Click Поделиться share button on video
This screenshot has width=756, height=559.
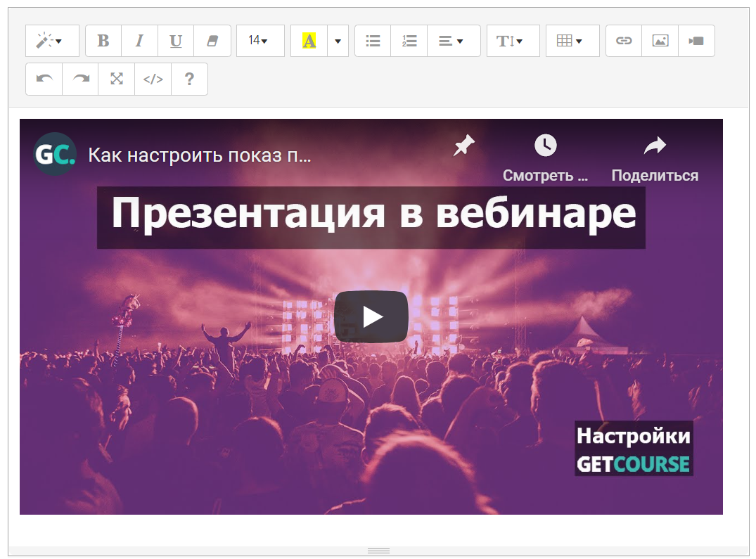point(655,160)
